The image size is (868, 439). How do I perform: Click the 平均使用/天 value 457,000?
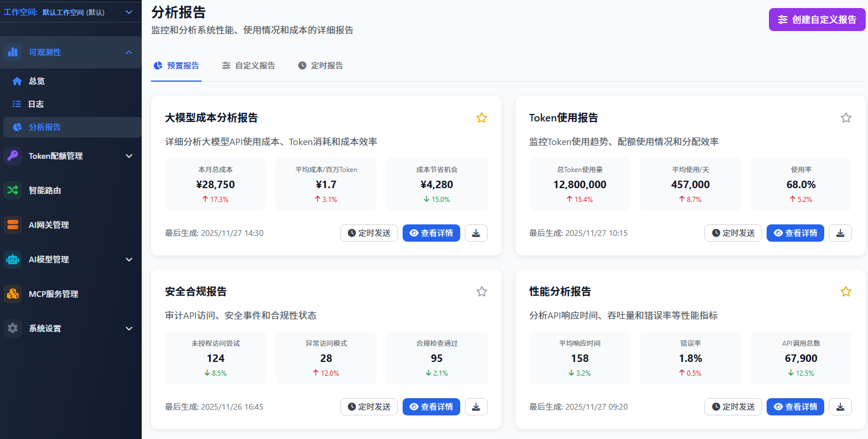[690, 185]
